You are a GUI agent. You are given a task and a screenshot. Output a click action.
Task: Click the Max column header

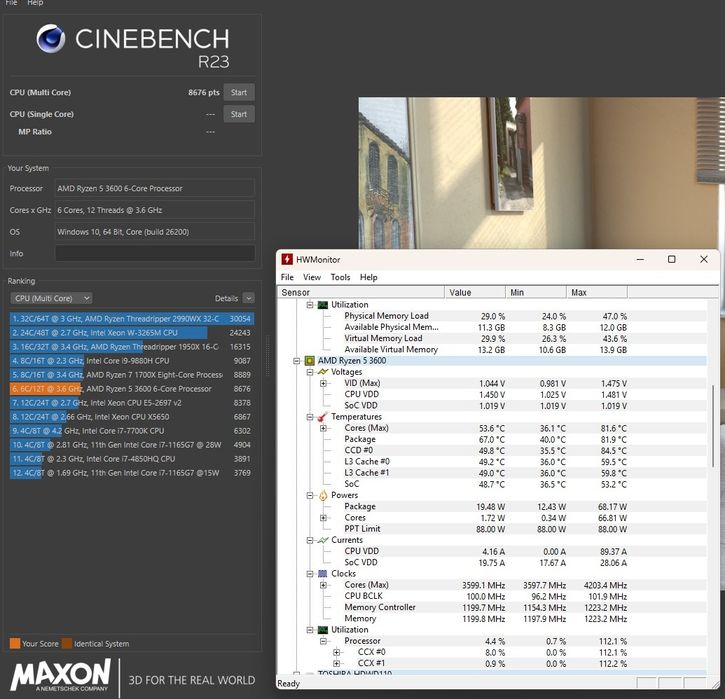(x=597, y=292)
